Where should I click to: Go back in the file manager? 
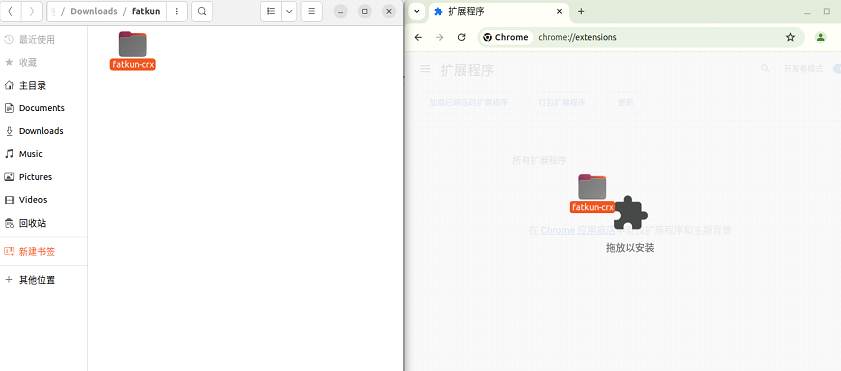coord(11,11)
